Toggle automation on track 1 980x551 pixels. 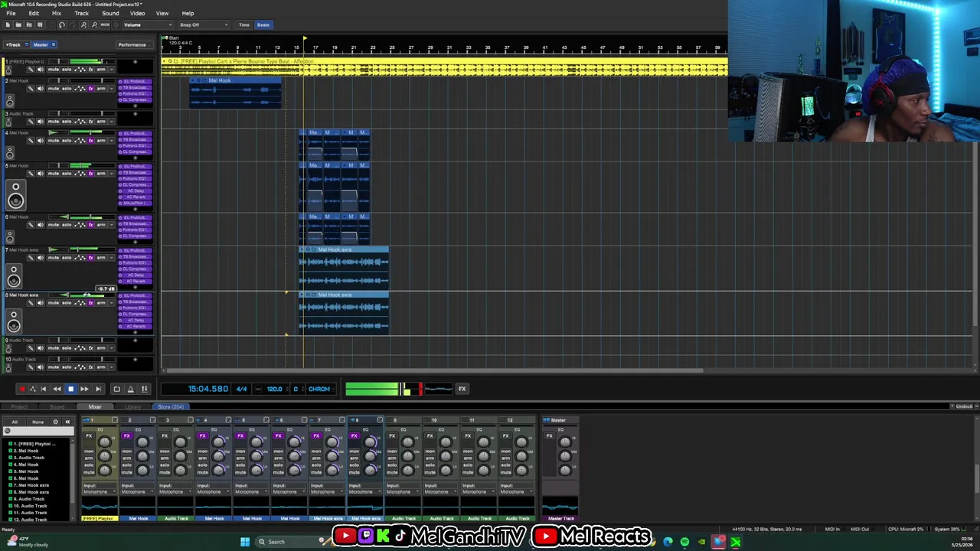click(x=80, y=70)
